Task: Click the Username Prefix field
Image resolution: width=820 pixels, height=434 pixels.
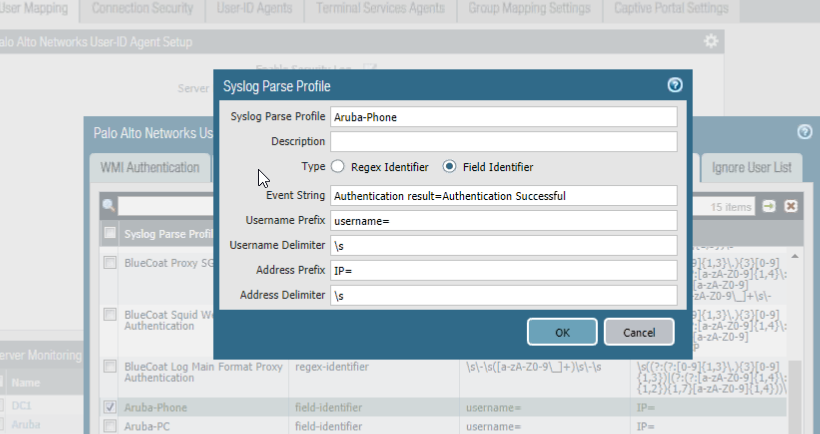Action: point(504,221)
